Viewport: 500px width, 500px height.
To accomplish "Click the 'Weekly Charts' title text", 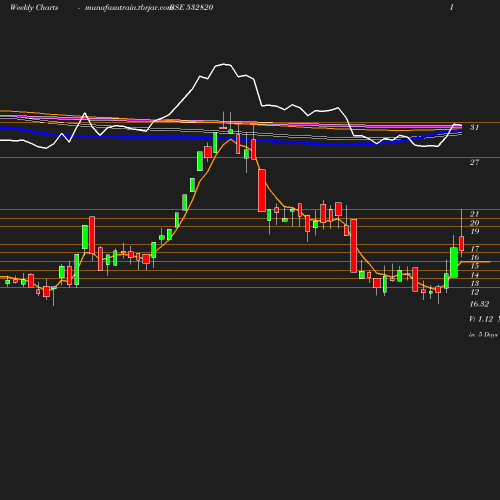I will [34, 8].
